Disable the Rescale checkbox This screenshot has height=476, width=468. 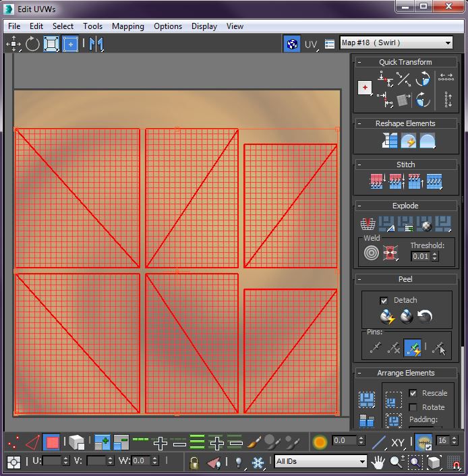[413, 393]
